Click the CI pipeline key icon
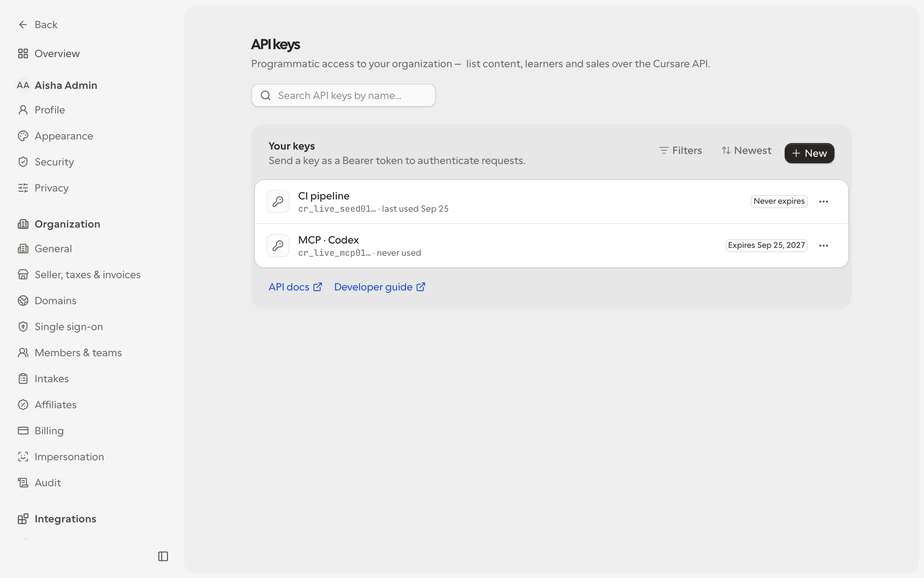 click(x=278, y=202)
